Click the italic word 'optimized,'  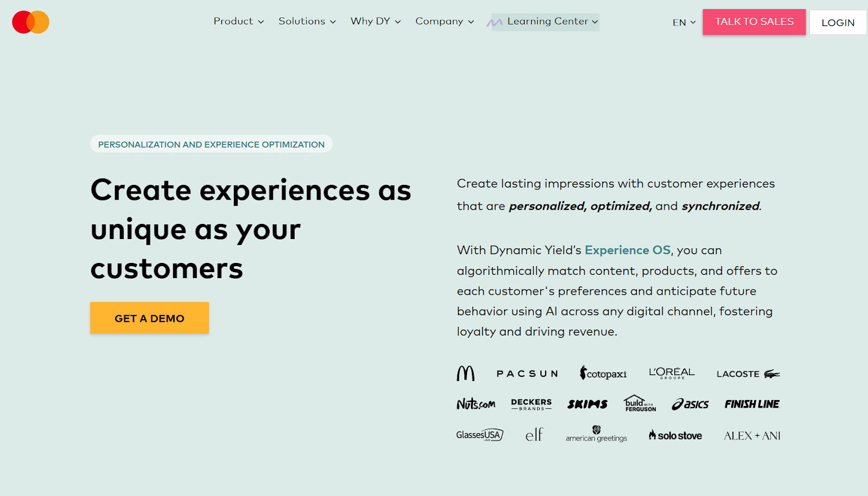pos(621,207)
